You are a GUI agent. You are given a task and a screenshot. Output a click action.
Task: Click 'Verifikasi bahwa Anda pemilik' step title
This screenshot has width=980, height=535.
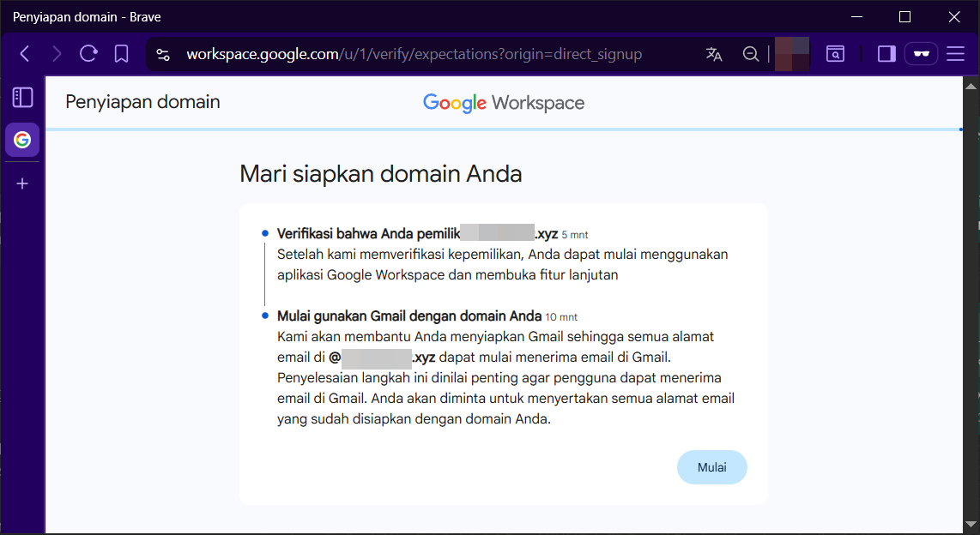[369, 234]
